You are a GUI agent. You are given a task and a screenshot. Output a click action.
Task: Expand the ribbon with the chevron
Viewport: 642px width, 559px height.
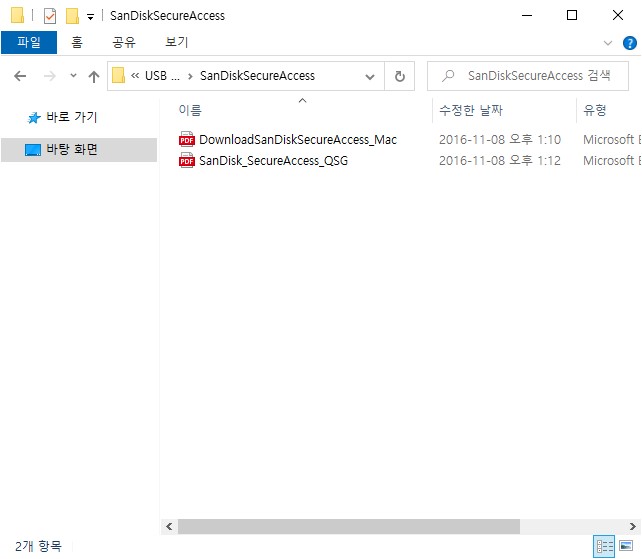(x=608, y=43)
